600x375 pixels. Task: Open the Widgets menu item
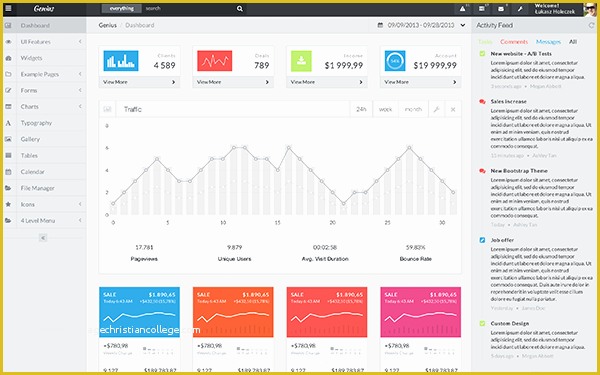click(45, 58)
